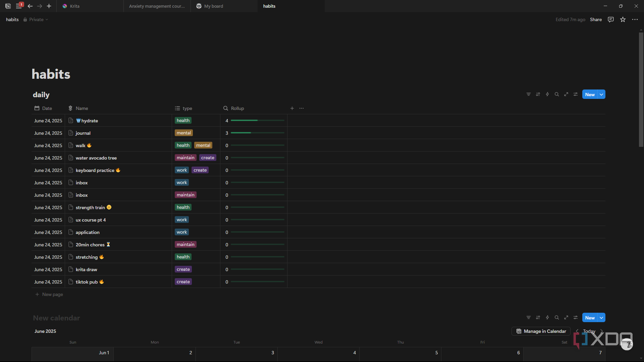Viewport: 644px width, 362px height.
Task: Open the sidebar menu icon with notification badge
Action: tap(19, 6)
